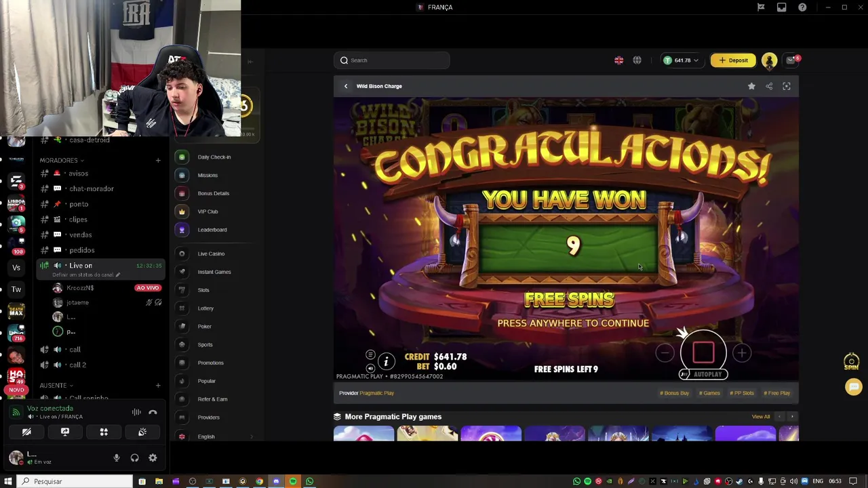Image resolution: width=868 pixels, height=488 pixels.
Task: Share the game via share icon
Action: [x=769, y=86]
